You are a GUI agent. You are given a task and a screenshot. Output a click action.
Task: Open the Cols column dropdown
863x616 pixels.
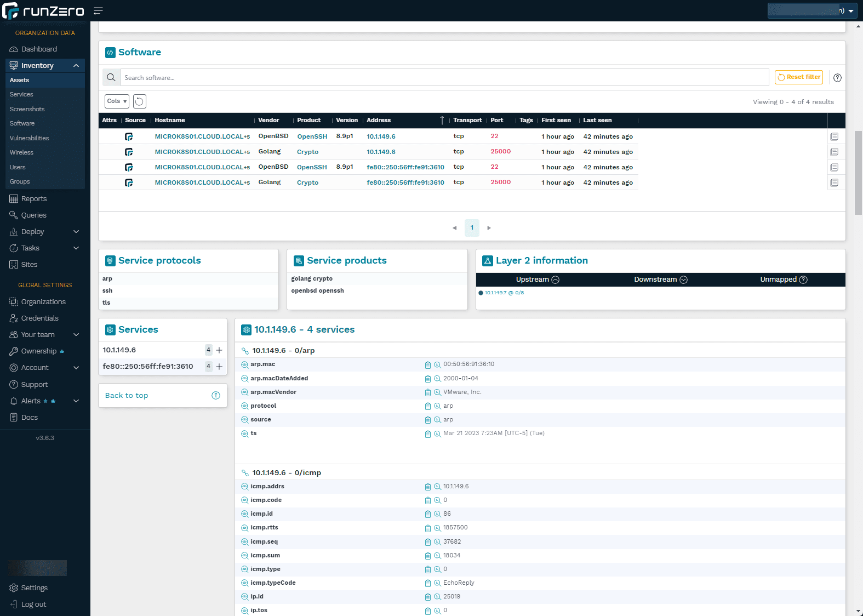117,101
